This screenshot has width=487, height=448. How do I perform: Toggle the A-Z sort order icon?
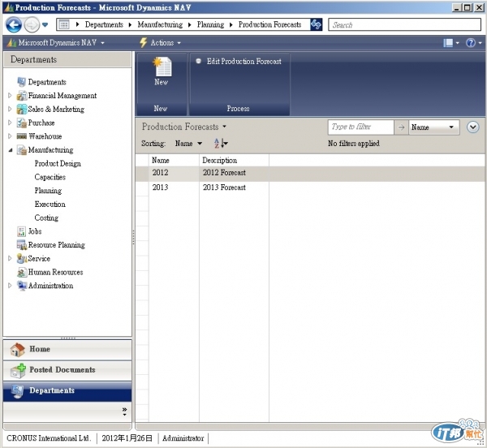click(221, 144)
